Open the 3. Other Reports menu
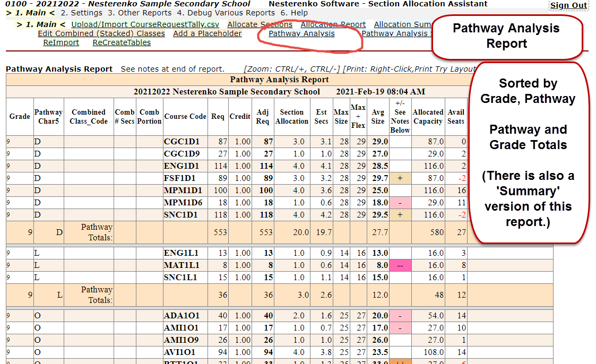This screenshot has width=596, height=364. (140, 13)
